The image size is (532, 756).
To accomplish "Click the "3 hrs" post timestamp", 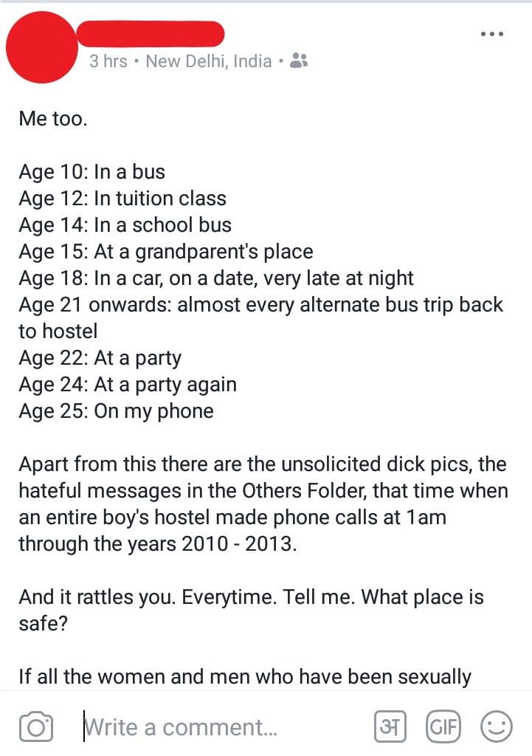I will click(x=108, y=61).
